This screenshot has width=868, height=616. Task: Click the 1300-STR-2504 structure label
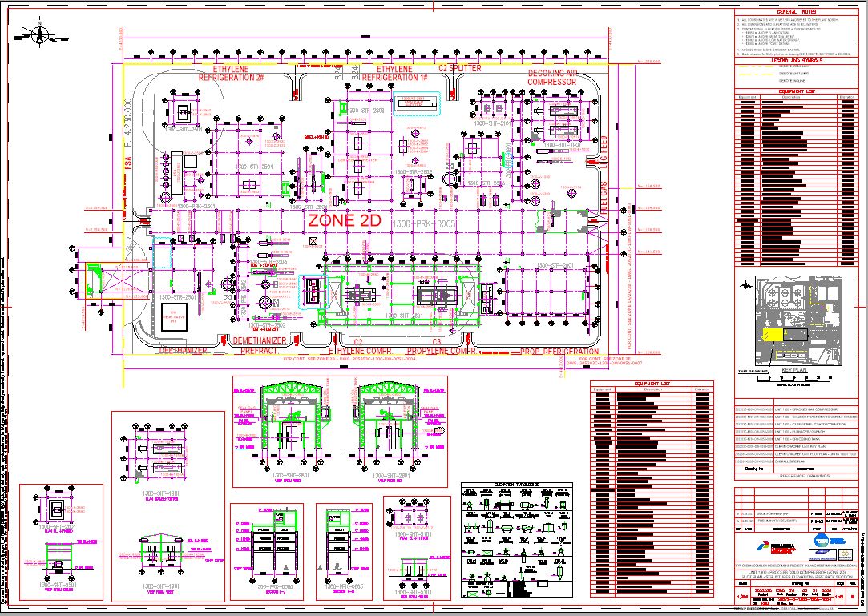tap(255, 167)
